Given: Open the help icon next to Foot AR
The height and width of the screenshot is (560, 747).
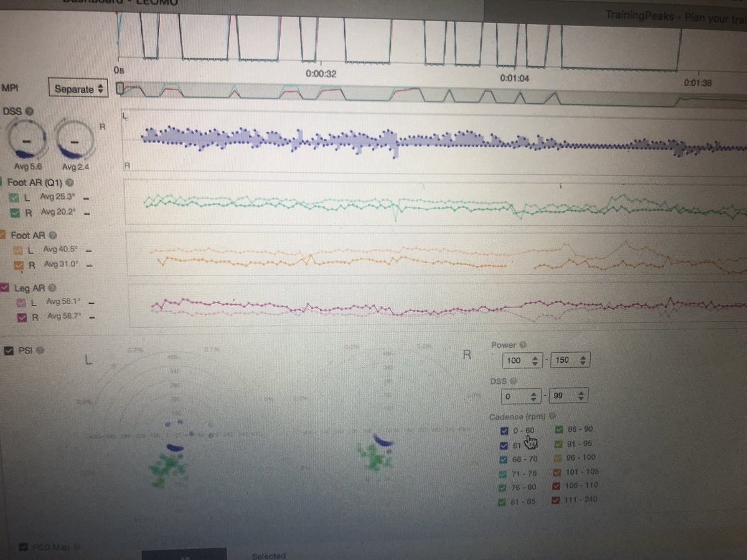Looking at the screenshot, I should point(52,236).
